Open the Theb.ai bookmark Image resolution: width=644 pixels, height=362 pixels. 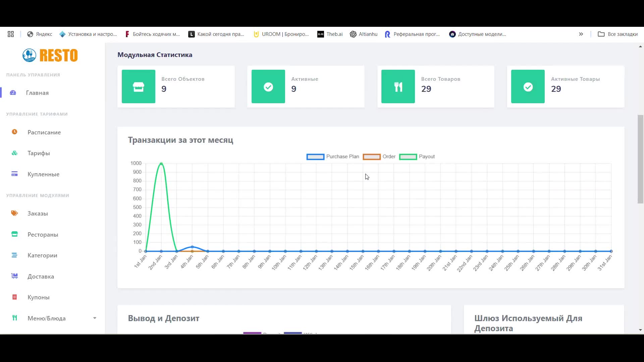point(330,34)
